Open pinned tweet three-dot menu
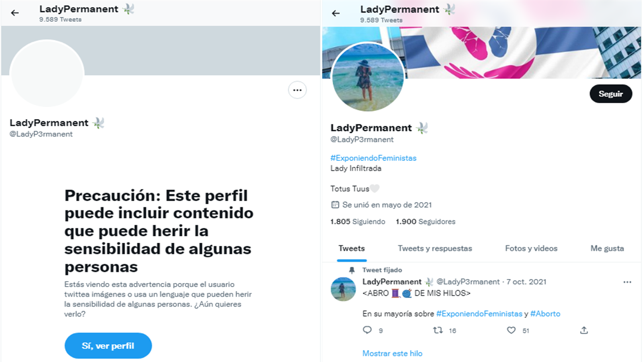 point(627,282)
